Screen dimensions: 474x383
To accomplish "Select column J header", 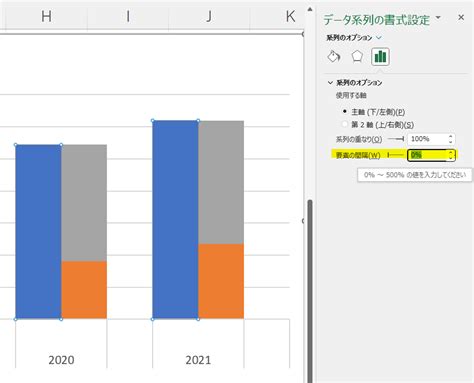I will (x=209, y=16).
